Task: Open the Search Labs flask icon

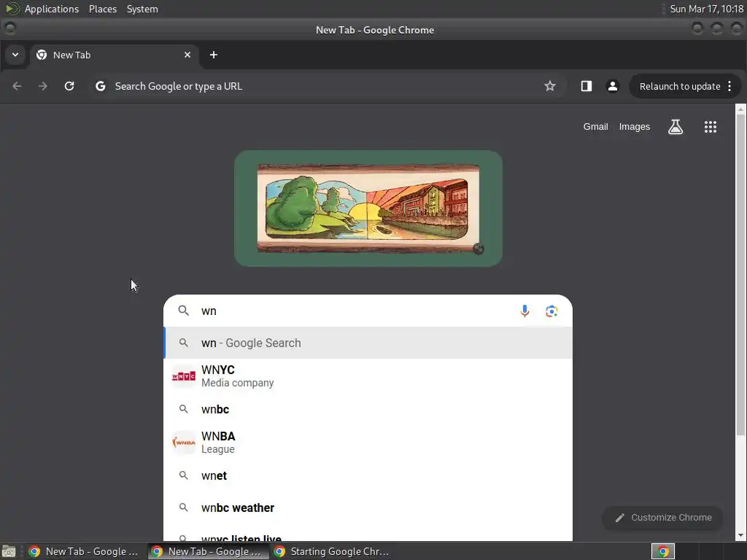Action: (676, 127)
